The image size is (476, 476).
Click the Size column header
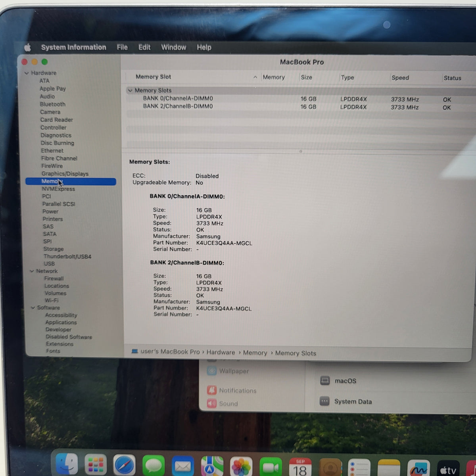point(306,77)
